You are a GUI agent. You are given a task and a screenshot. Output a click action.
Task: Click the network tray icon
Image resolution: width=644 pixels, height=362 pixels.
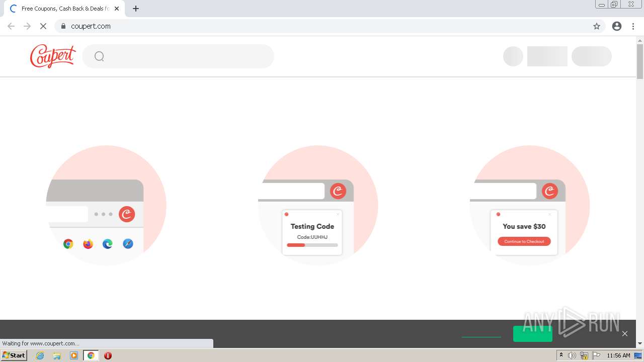[584, 355]
